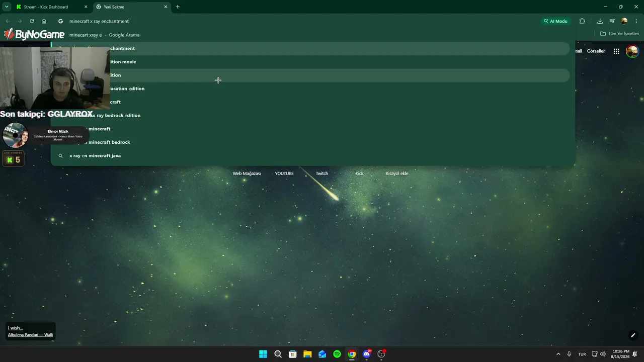Viewport: 644px width, 362px height.
Task: Customize the page with pencil icon
Action: click(633, 335)
